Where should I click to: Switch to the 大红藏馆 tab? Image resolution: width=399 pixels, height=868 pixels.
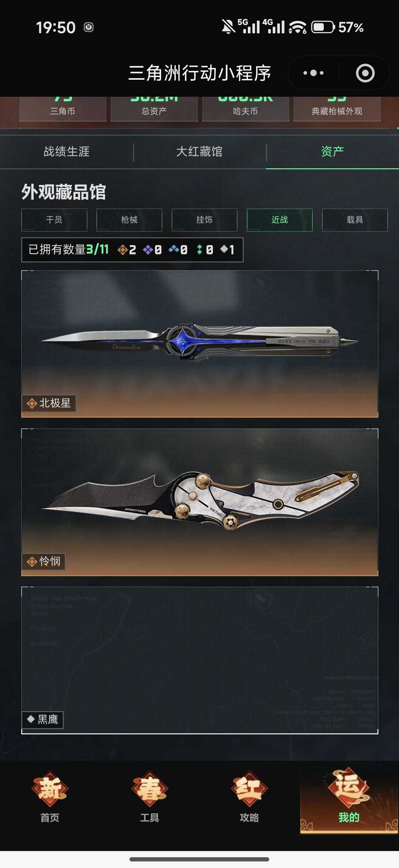tap(199, 152)
